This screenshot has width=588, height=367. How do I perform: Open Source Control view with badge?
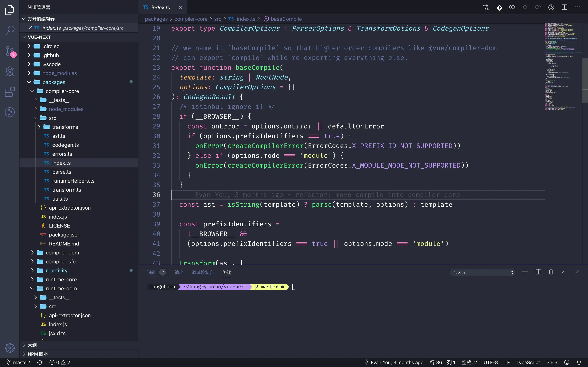point(10,51)
